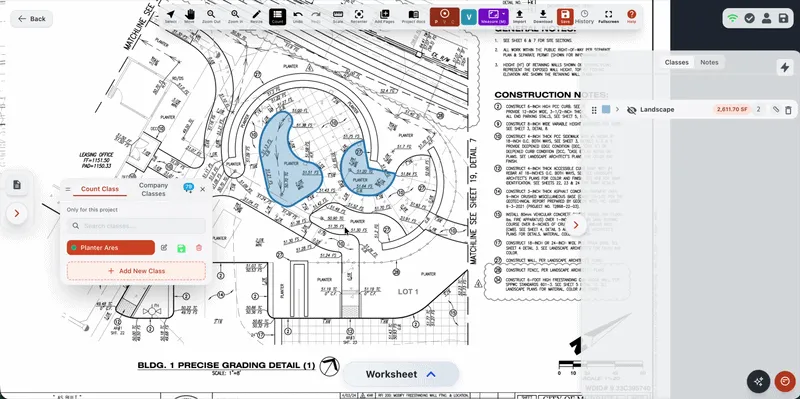Select the Planter Area class

click(x=111, y=248)
